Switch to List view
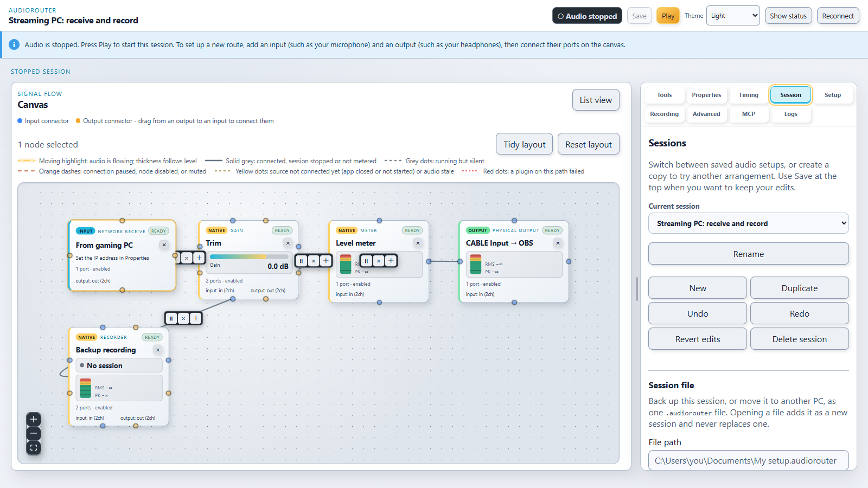 click(x=596, y=100)
